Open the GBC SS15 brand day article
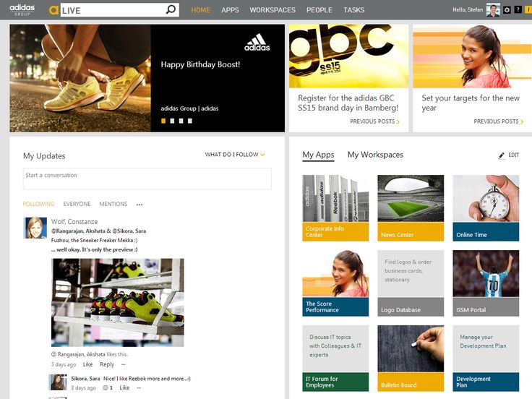 pyautogui.click(x=348, y=103)
